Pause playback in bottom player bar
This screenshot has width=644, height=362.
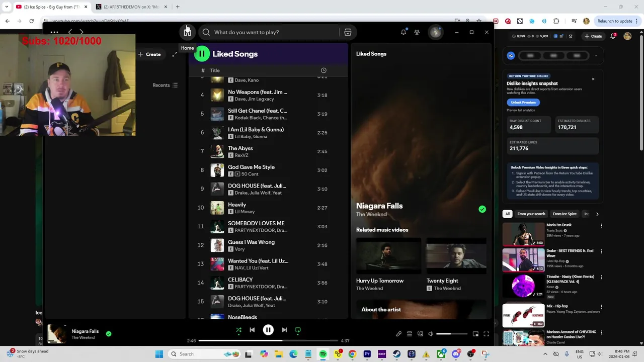pos(268,330)
